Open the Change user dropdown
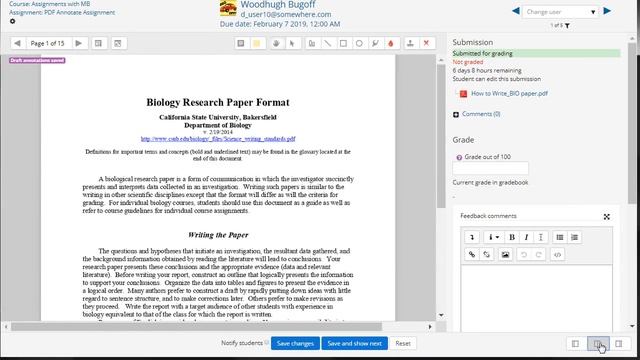The image size is (640, 360). point(560,12)
